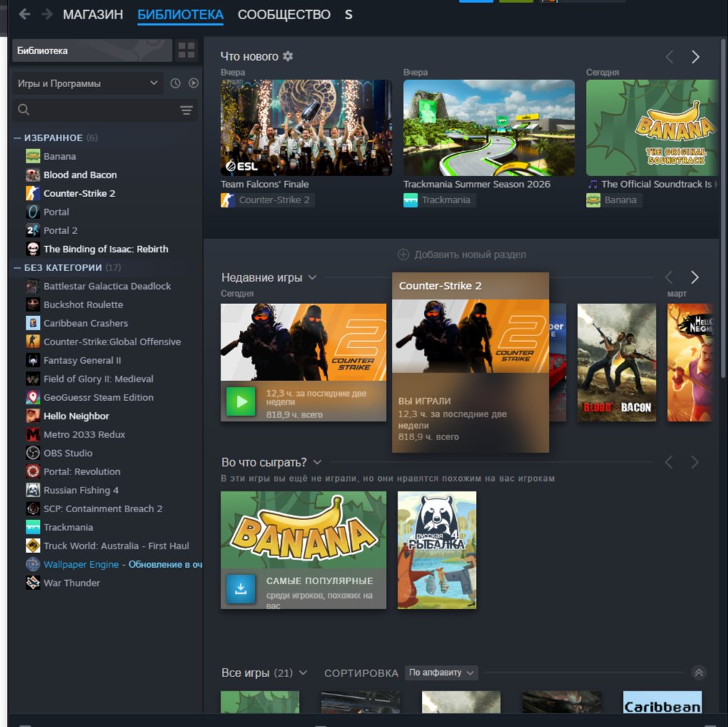Select 'Hello Neighbor' in the list
This screenshot has height=727, width=728.
pyautogui.click(x=76, y=416)
